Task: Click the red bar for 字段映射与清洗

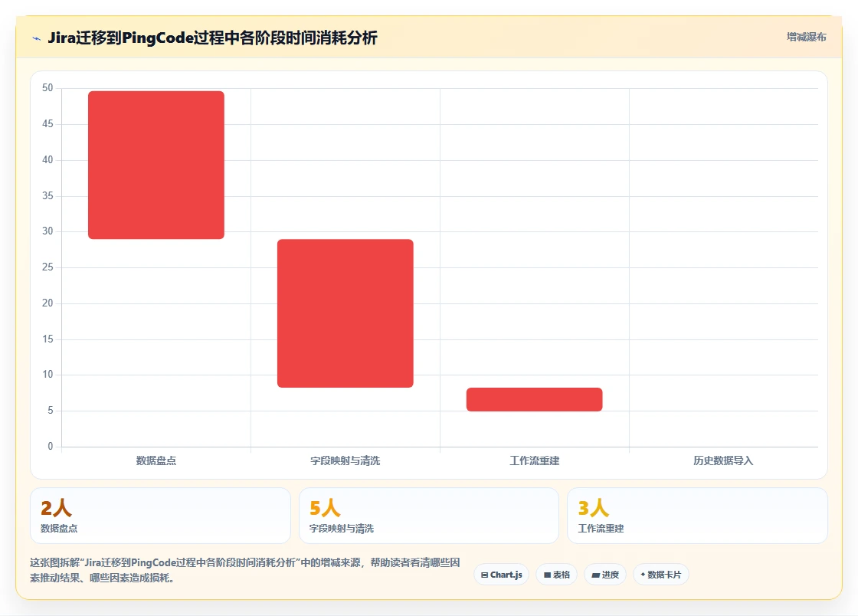Action: coord(345,313)
